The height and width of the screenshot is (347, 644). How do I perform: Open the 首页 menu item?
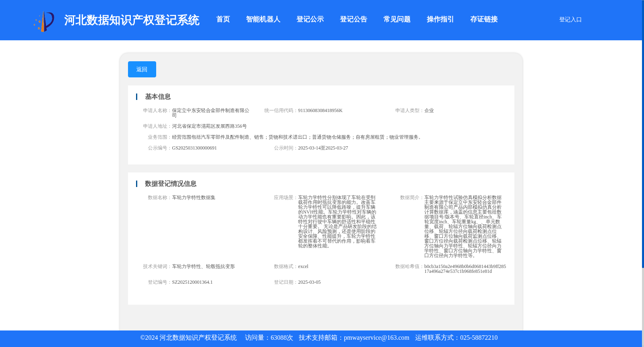(223, 19)
